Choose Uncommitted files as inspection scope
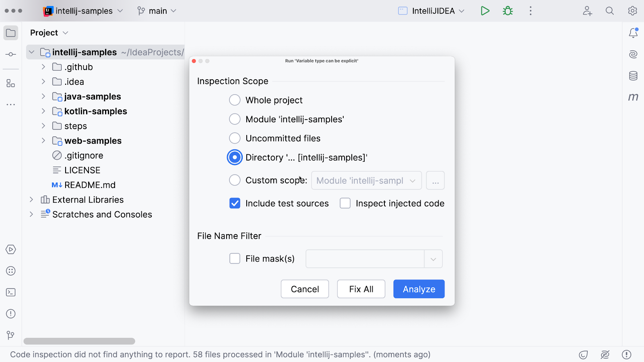644x362 pixels. (235, 138)
